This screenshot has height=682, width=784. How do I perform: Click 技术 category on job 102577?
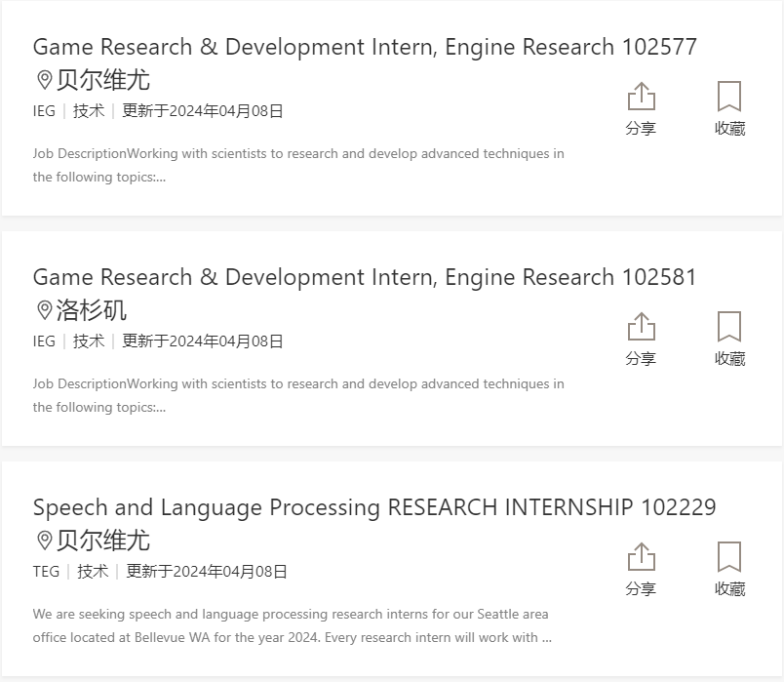pos(89,111)
